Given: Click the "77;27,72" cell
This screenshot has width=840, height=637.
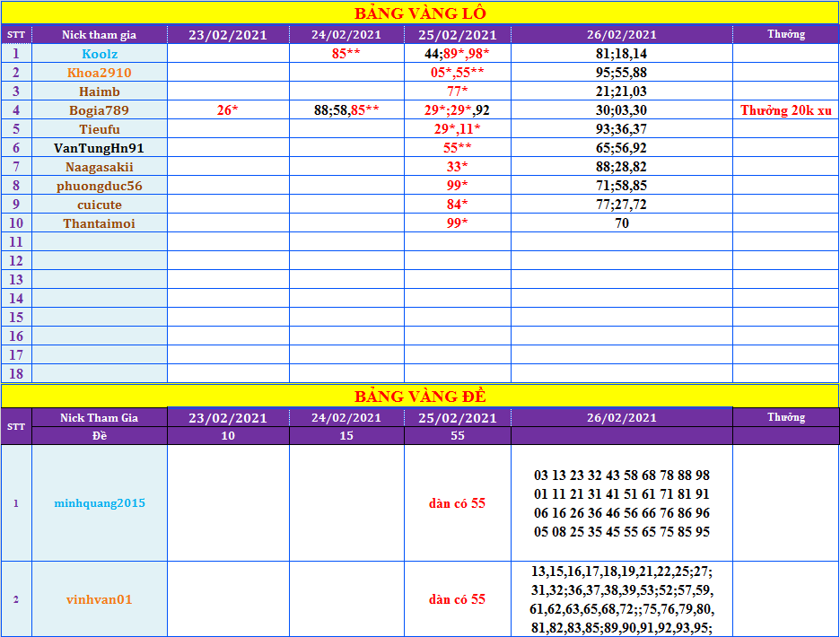Looking at the screenshot, I should click(621, 205).
